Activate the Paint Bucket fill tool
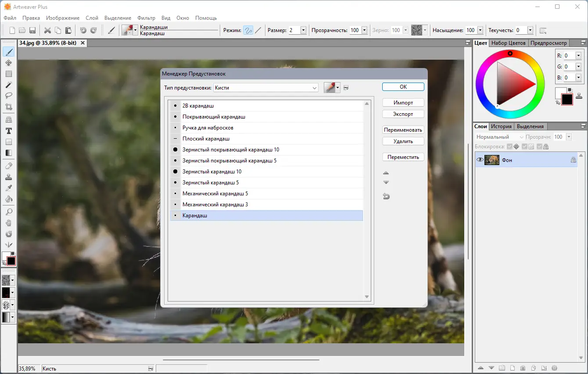The image size is (588, 374). point(9,199)
